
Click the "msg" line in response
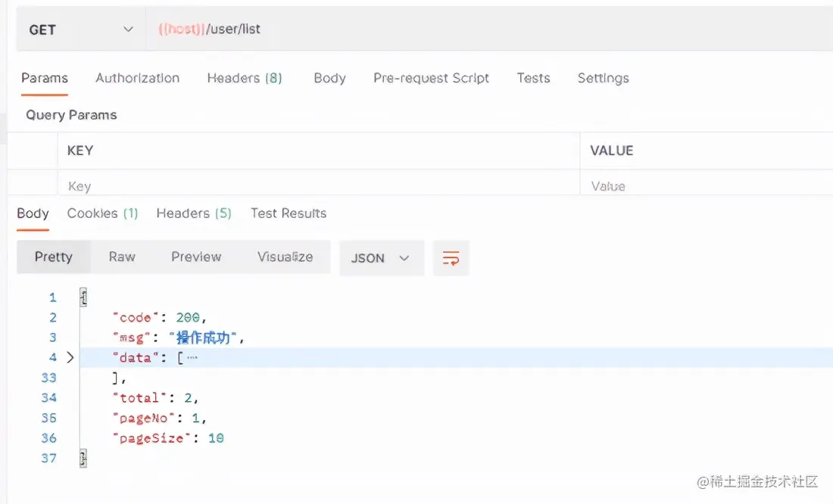(x=179, y=338)
